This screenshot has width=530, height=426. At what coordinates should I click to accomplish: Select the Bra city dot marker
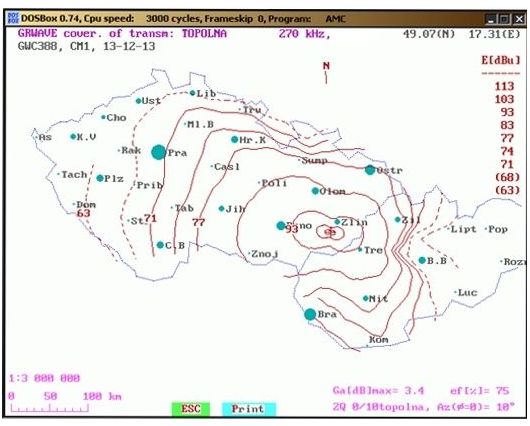310,314
